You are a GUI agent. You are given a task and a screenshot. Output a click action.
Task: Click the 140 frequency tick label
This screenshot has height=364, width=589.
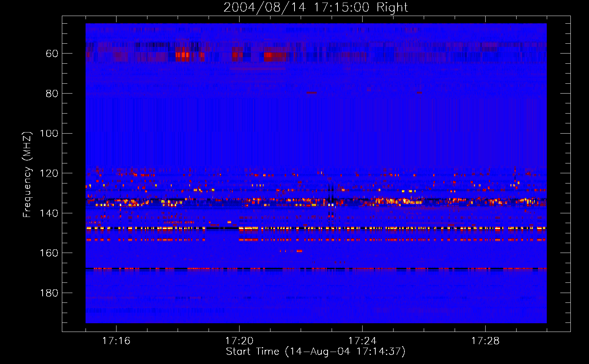click(x=49, y=214)
